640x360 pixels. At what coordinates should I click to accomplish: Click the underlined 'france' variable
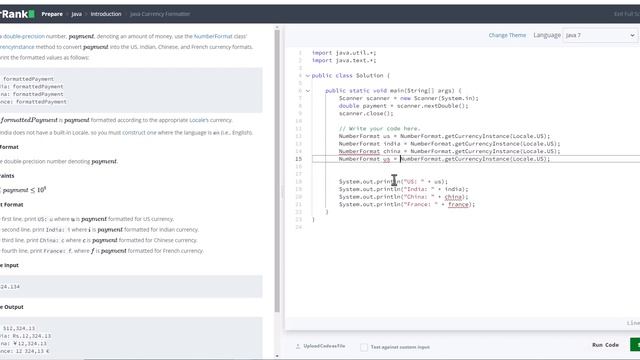(458, 204)
